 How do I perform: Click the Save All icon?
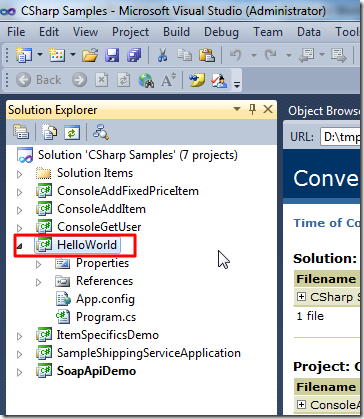134,55
